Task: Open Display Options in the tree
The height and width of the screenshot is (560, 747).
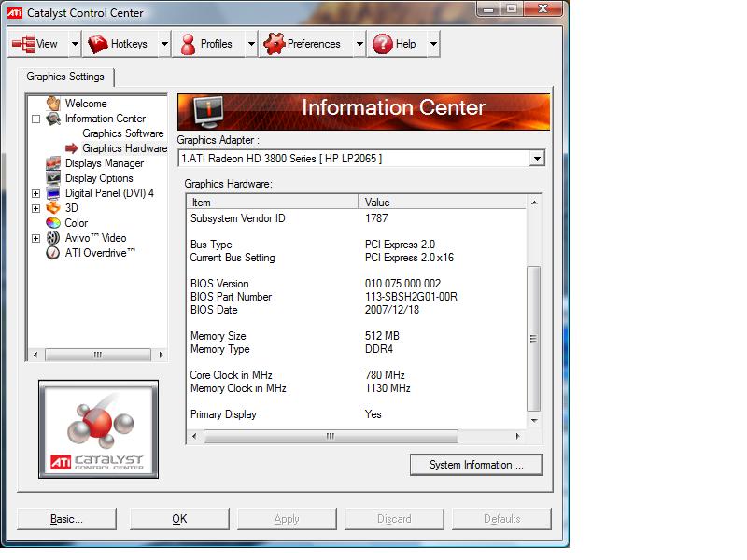Action: 99,178
